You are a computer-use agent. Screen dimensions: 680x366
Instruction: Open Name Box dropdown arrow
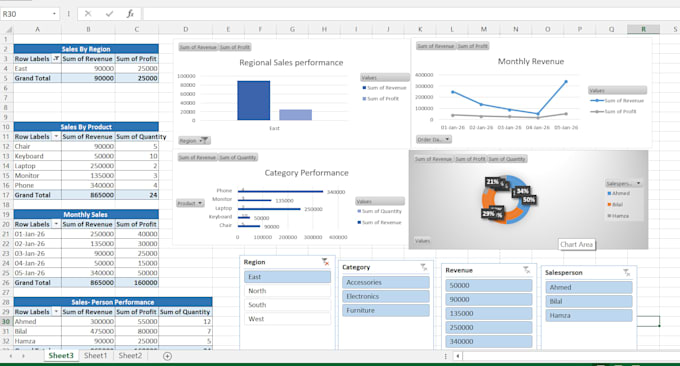point(54,14)
